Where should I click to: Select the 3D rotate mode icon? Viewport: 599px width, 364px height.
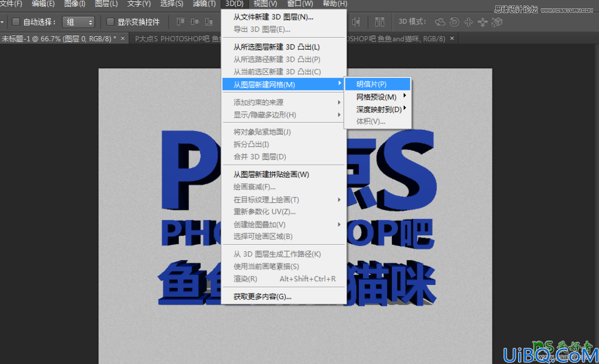tap(440, 22)
